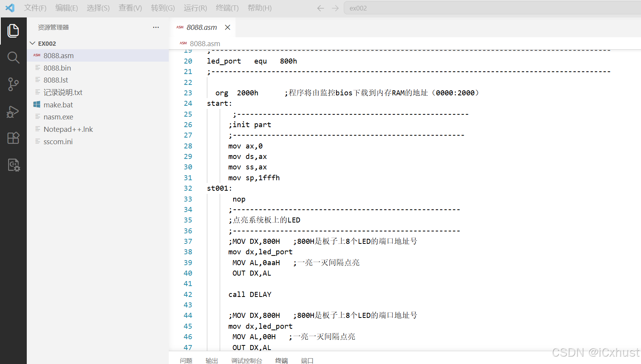641x364 pixels.
Task: Click file icon beside 8088.lst
Action: 38,79
